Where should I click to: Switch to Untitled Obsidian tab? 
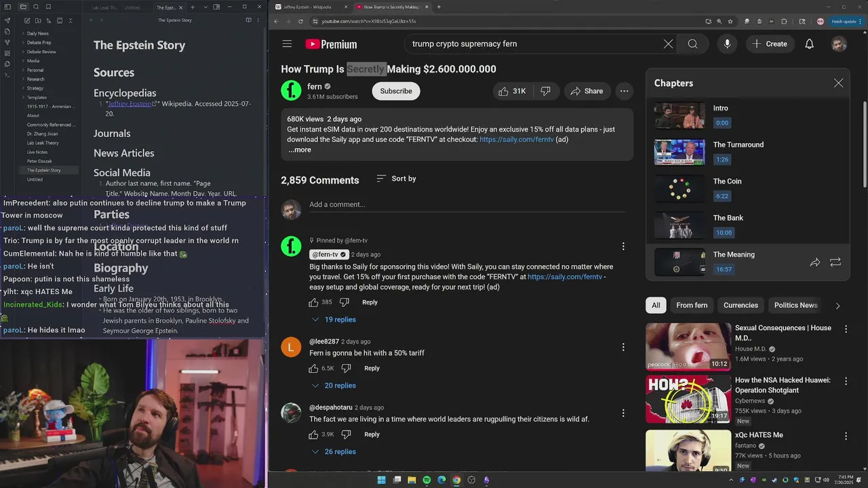point(132,7)
